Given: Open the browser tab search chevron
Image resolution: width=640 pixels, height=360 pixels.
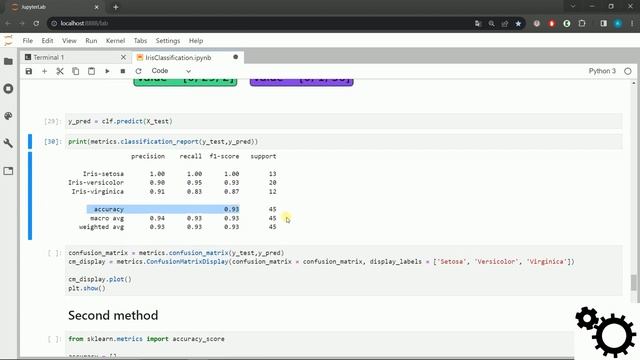Looking at the screenshot, I should pyautogui.click(x=573, y=6).
